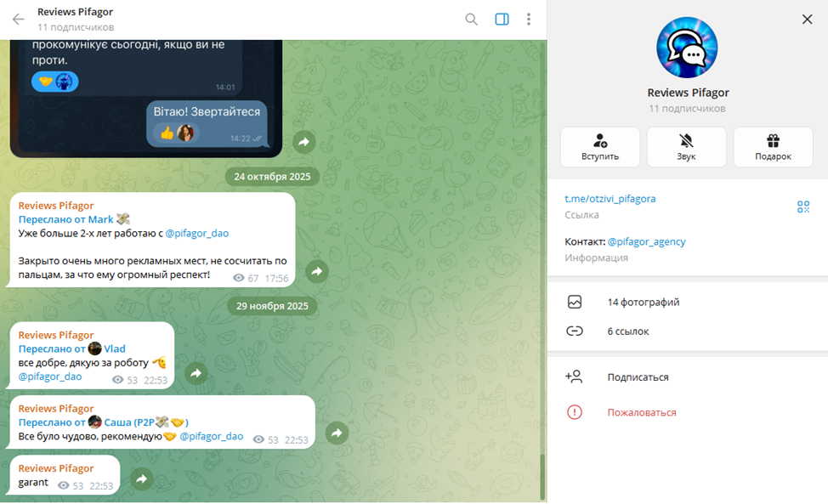Toggle the right info sidebar panel

coord(502,20)
